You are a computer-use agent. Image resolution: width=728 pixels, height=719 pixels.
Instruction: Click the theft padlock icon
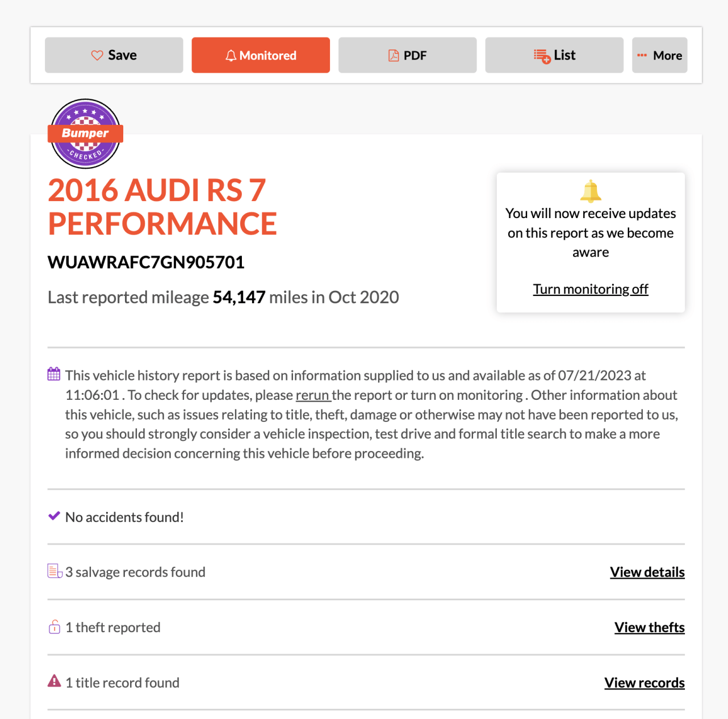coord(55,627)
